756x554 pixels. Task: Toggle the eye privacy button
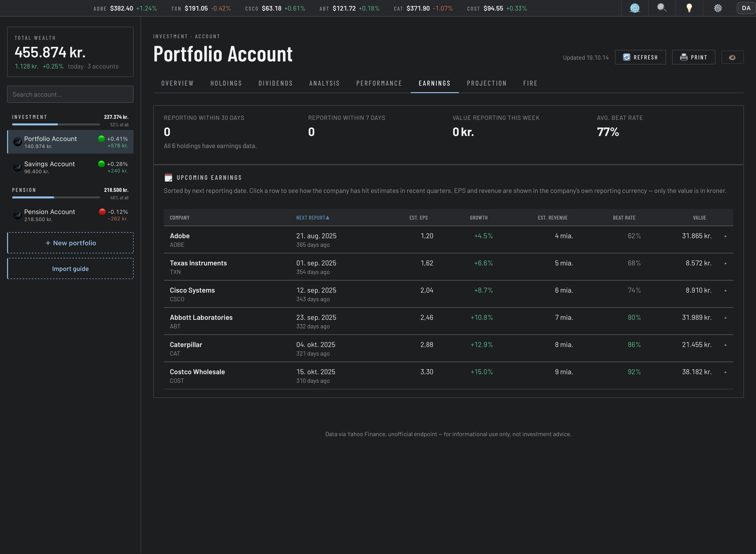point(732,57)
